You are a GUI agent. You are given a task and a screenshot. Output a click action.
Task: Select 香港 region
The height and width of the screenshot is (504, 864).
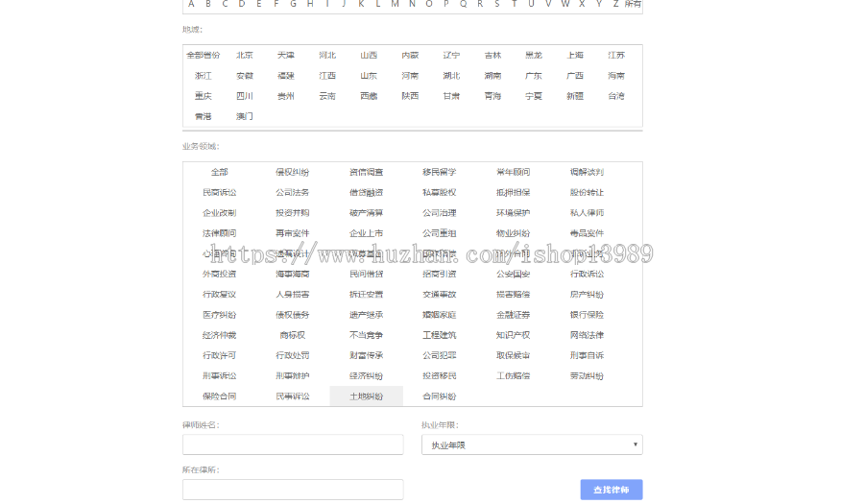pyautogui.click(x=203, y=116)
